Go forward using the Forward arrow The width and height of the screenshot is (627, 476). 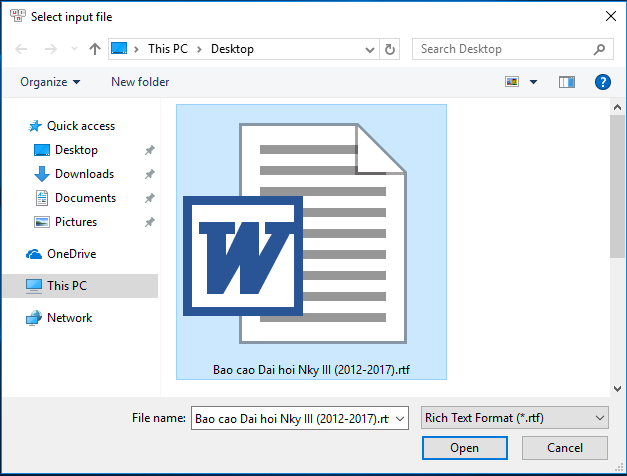tap(51, 49)
